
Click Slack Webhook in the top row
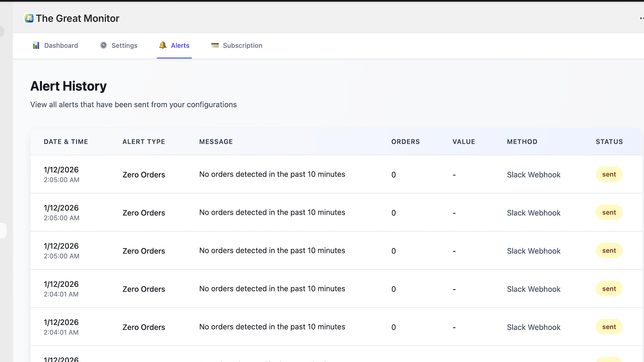pos(533,175)
